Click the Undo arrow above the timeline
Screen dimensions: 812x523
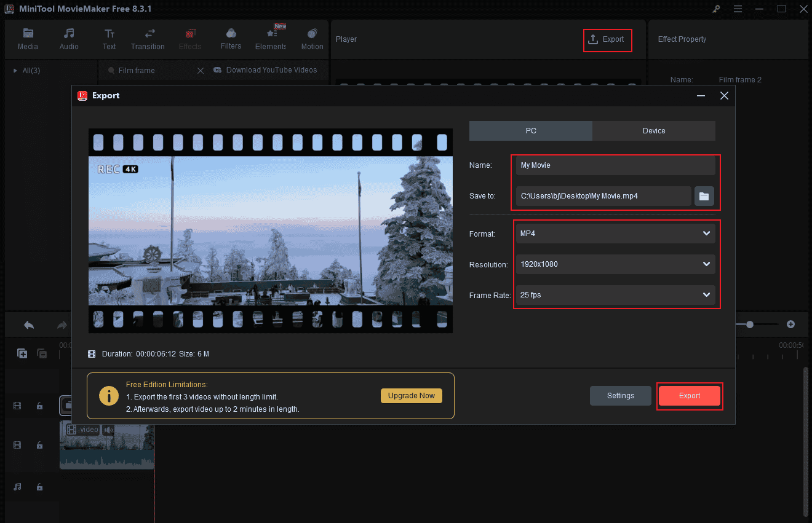[28, 324]
